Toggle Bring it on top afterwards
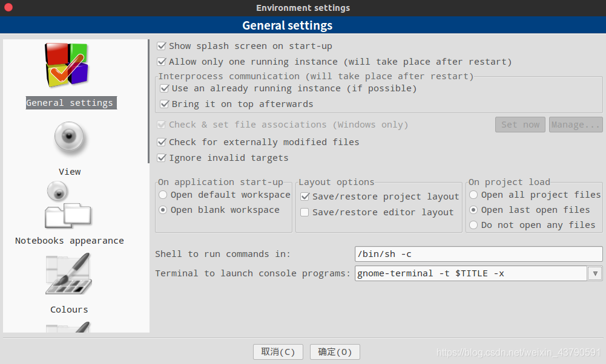This screenshot has height=364, width=606. (x=165, y=104)
